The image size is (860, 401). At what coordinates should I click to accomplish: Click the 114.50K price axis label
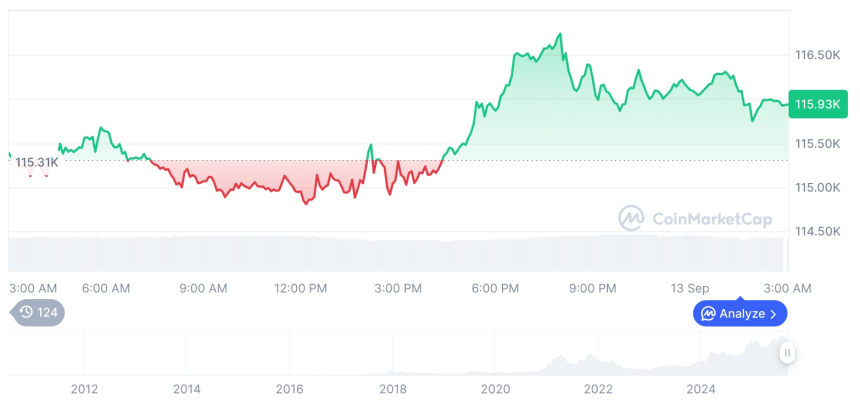coord(816,232)
